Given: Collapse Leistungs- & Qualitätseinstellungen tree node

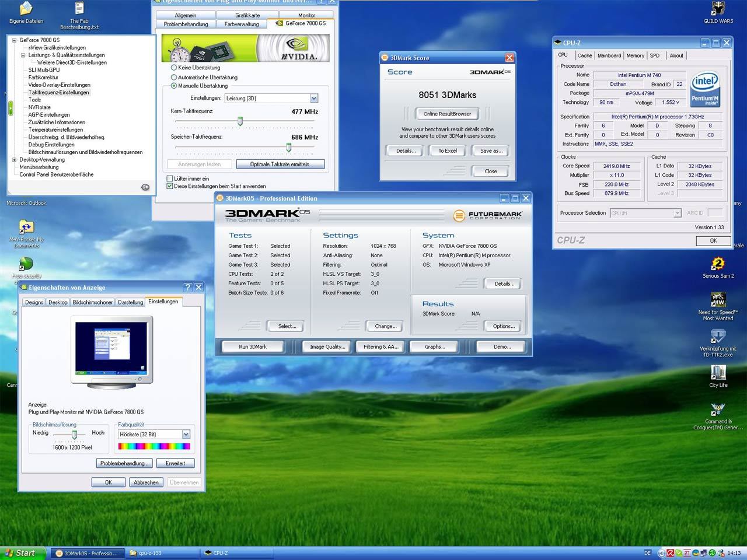Looking at the screenshot, I should coord(23,55).
